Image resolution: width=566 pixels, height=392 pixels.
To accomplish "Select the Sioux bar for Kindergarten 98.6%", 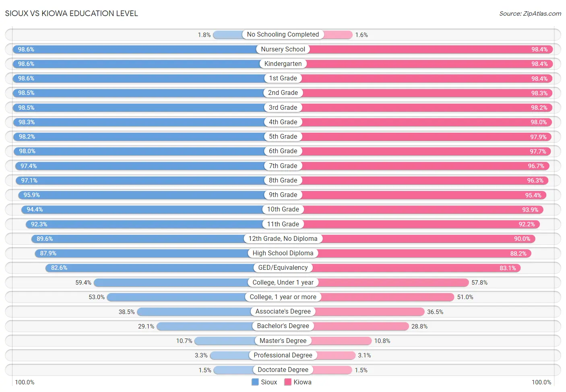I will (148, 64).
